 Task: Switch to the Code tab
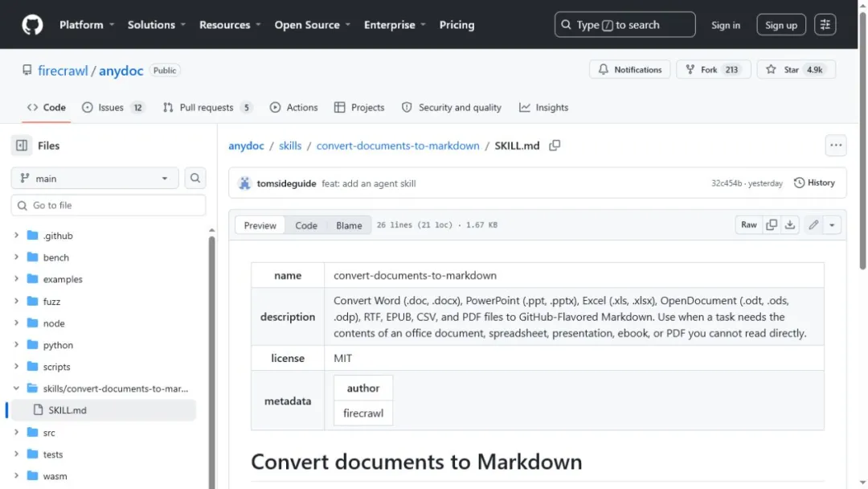[x=47, y=108]
